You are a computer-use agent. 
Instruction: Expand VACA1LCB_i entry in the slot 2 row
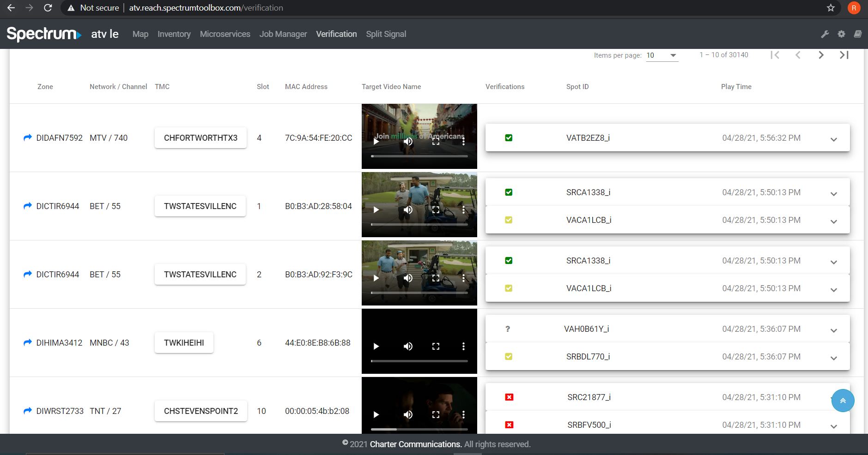pyautogui.click(x=834, y=290)
